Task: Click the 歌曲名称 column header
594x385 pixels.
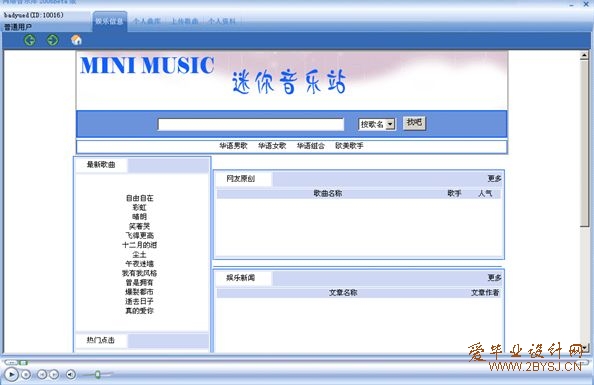Action: click(x=328, y=194)
